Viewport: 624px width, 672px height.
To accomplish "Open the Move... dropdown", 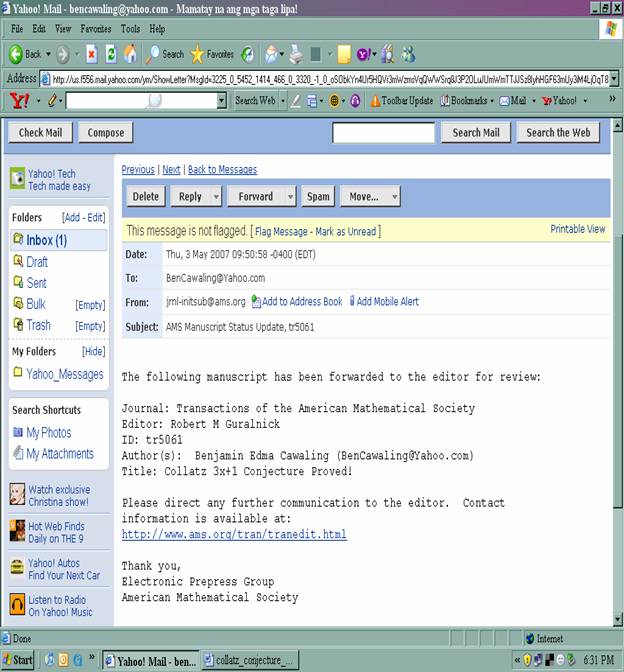I will click(x=369, y=197).
